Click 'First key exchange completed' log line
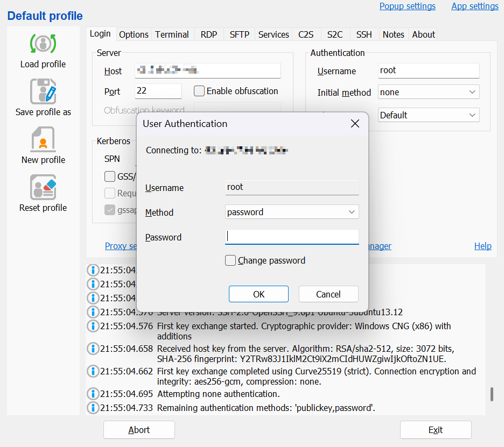Viewport: 504px width, 447px height. pos(317,377)
